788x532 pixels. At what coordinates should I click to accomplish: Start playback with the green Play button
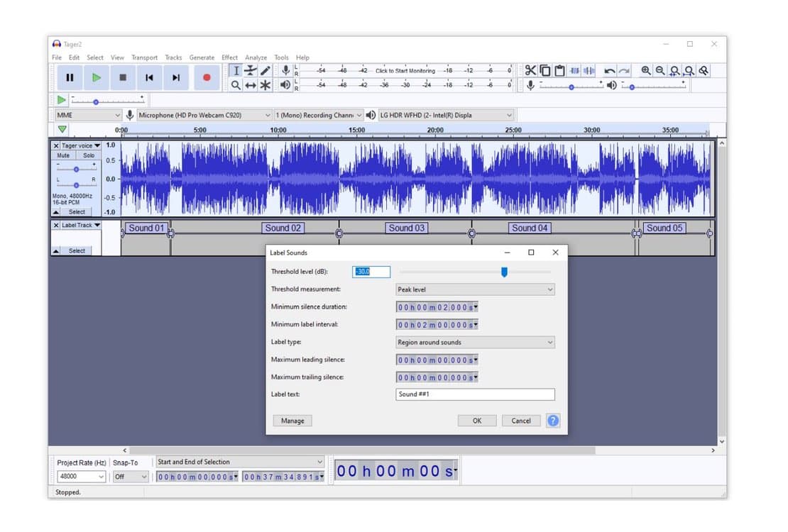click(x=97, y=78)
